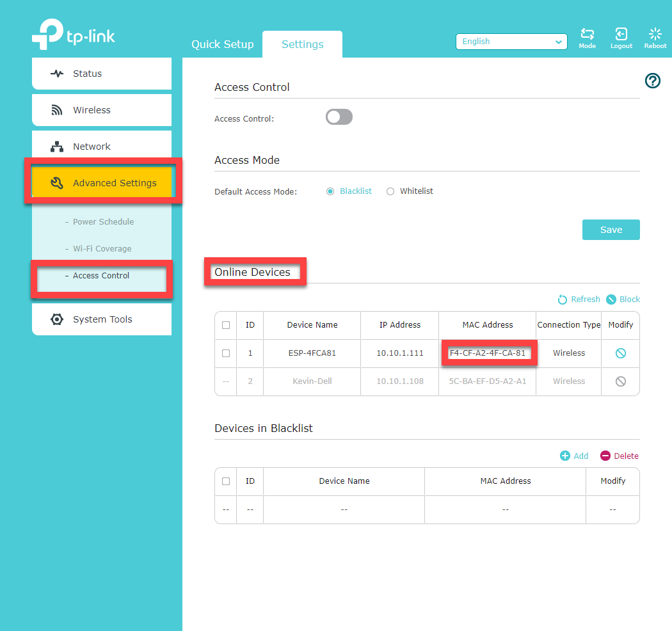Click the Save button
This screenshot has width=672, height=631.
(x=611, y=230)
